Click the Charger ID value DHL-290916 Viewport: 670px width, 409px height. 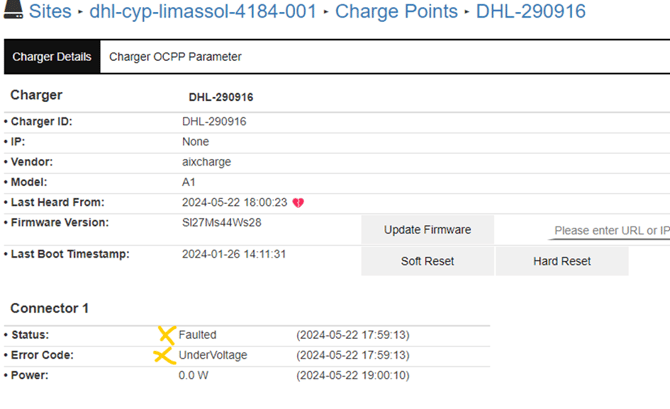(214, 122)
